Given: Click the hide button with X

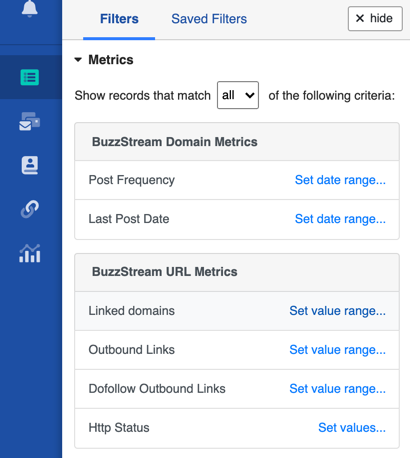Looking at the screenshot, I should tap(375, 18).
